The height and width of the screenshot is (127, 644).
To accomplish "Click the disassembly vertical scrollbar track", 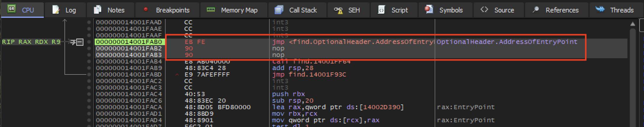I will pos(633,77).
